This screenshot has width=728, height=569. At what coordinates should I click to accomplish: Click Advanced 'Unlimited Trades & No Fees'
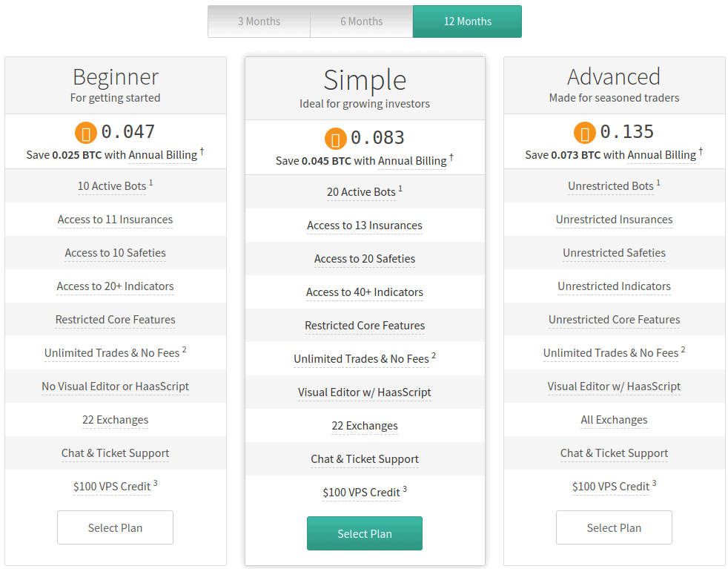pyautogui.click(x=611, y=353)
